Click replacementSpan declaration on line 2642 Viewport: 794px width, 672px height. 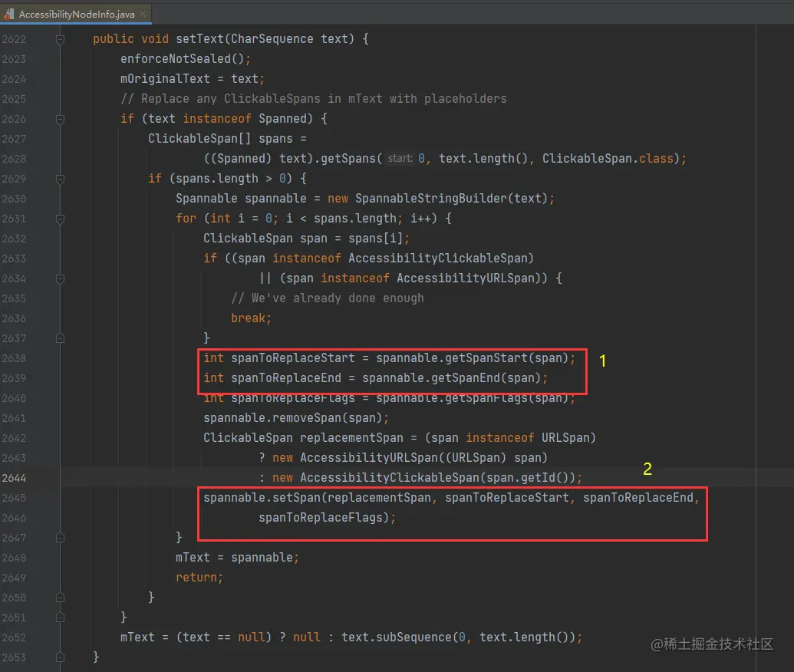351,438
